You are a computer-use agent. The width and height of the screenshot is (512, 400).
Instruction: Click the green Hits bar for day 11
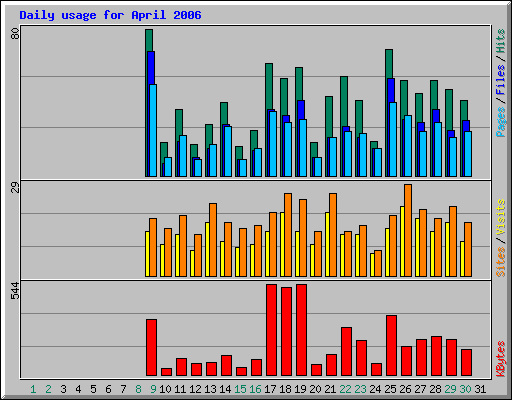coord(179,122)
